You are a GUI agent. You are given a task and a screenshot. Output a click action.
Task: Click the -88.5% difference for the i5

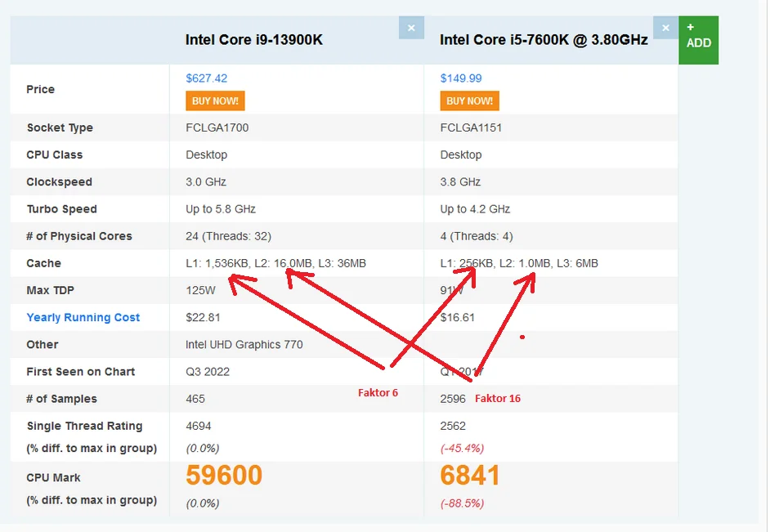[x=462, y=503]
